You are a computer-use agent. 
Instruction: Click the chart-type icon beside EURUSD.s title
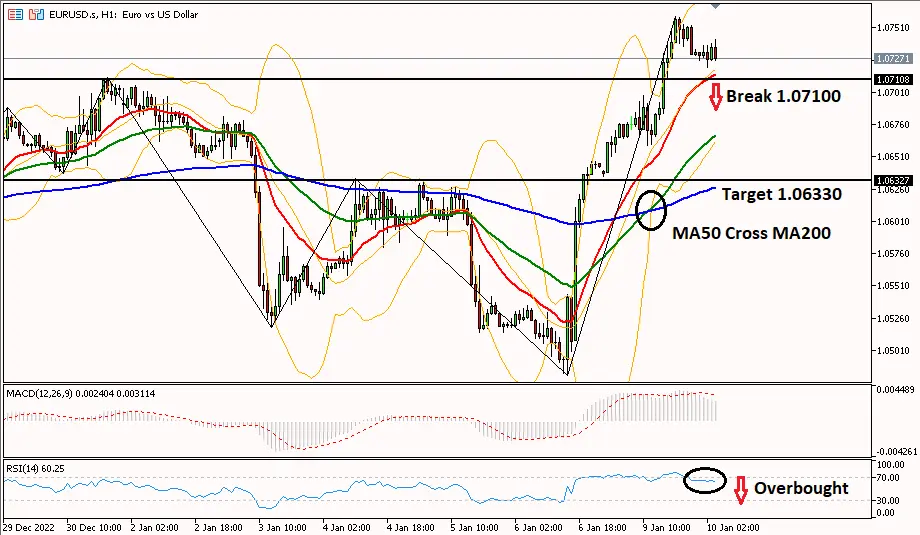pyautogui.click(x=36, y=14)
